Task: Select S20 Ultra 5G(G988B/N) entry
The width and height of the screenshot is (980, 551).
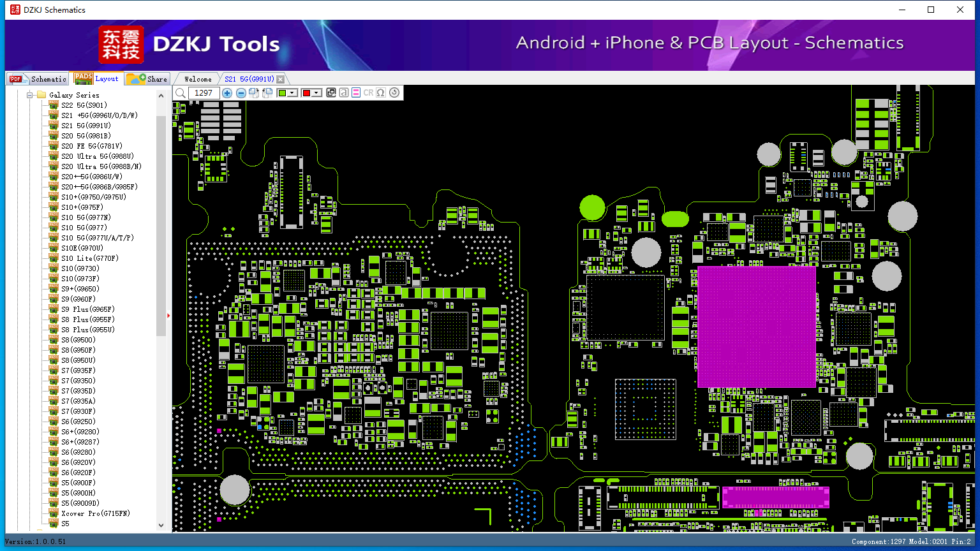Action: tap(101, 166)
